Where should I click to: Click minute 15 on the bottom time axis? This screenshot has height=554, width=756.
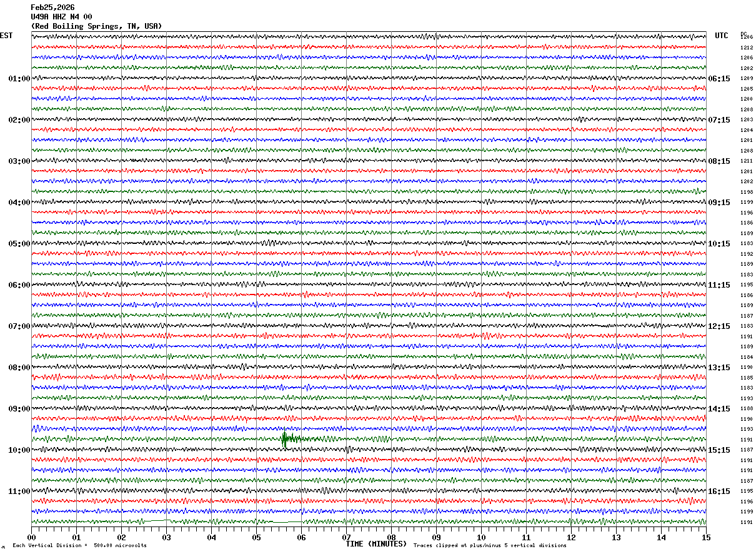[x=706, y=538]
